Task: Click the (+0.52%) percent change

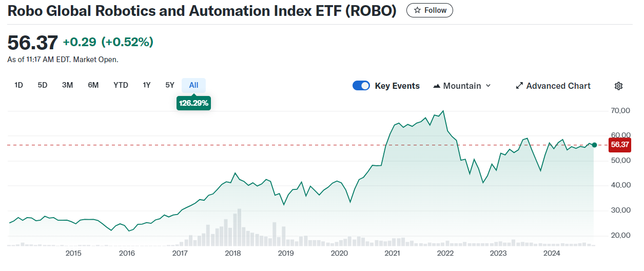Action: (127, 42)
